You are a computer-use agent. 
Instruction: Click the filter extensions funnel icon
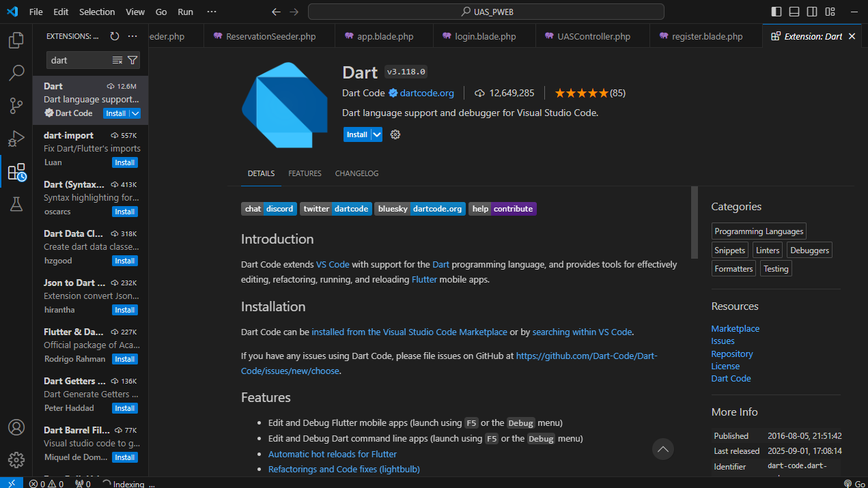[x=132, y=60]
